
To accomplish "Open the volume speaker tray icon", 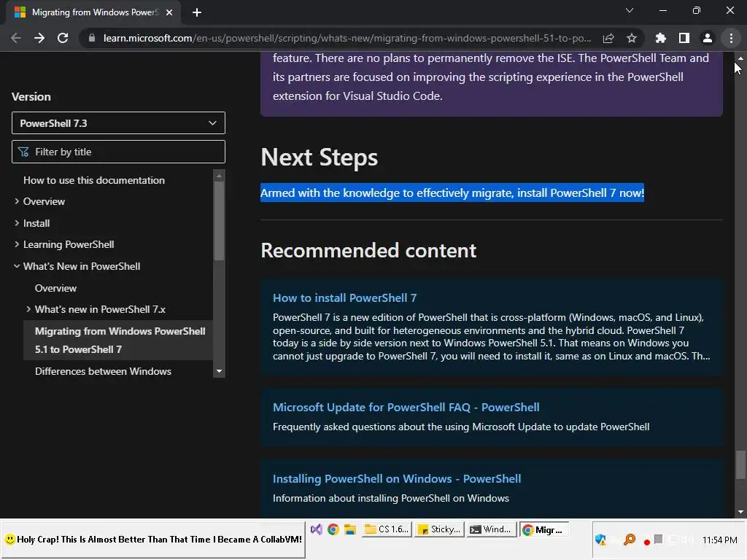I will (x=687, y=540).
